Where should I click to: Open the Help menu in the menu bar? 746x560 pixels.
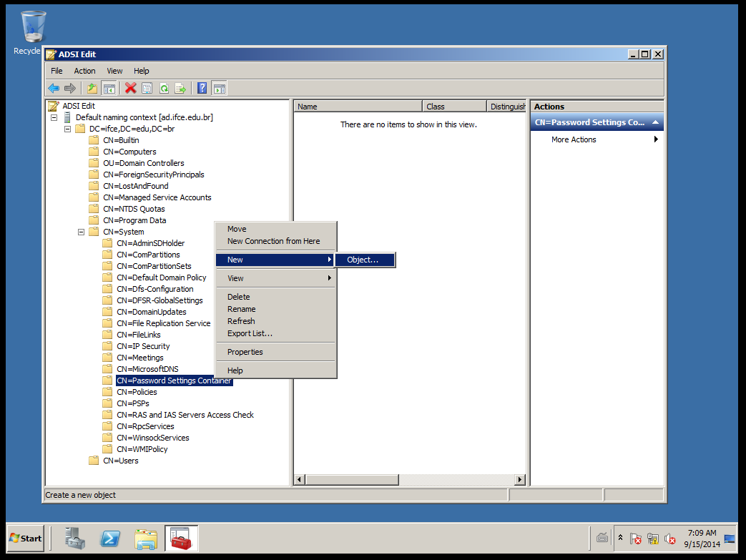point(142,71)
